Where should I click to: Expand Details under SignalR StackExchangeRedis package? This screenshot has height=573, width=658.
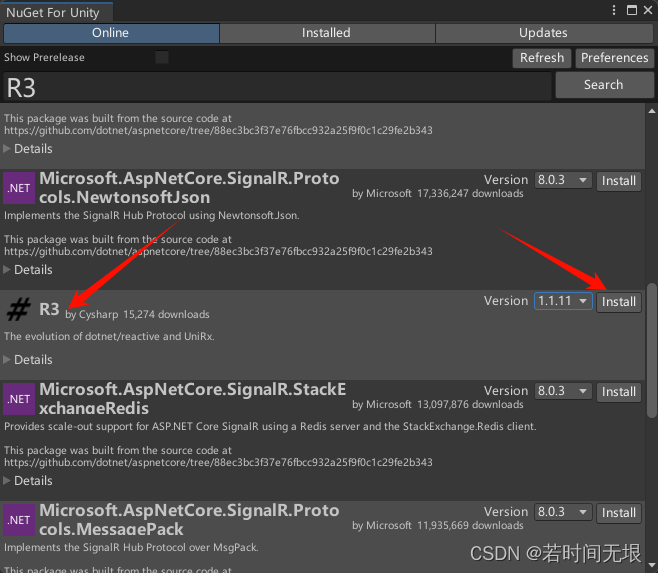(x=29, y=480)
